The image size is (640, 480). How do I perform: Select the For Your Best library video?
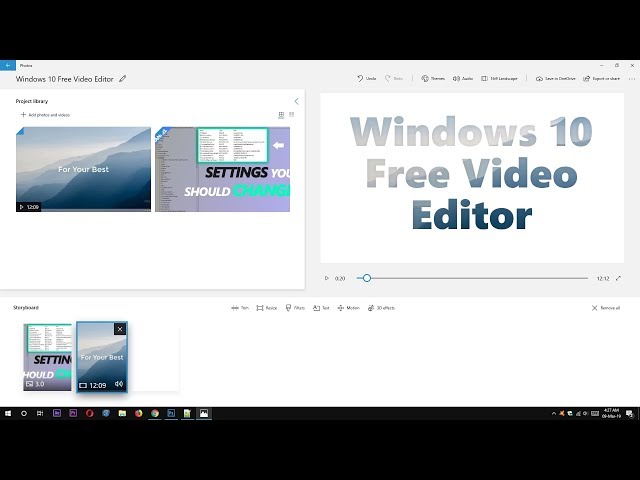click(x=83, y=169)
